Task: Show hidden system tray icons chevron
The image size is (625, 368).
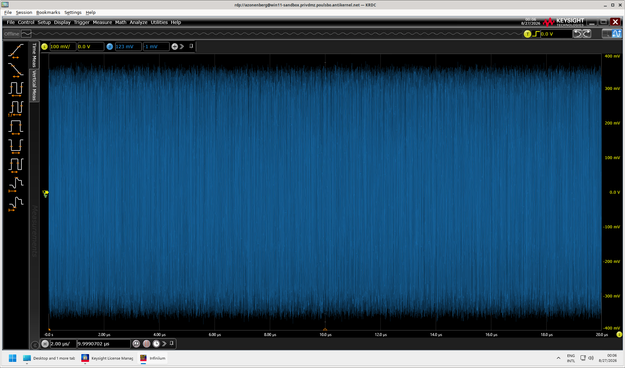Action: tap(558, 358)
